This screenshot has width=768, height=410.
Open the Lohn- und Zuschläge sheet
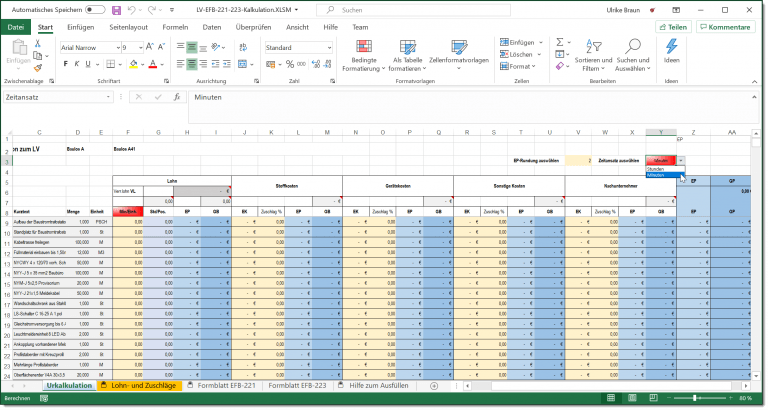click(139, 386)
